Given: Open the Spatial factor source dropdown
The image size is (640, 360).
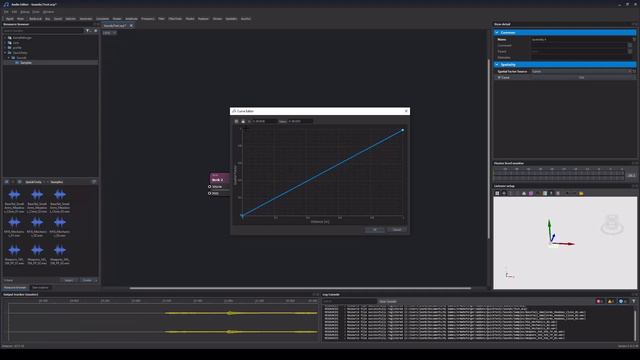Looking at the screenshot, I should point(581,71).
